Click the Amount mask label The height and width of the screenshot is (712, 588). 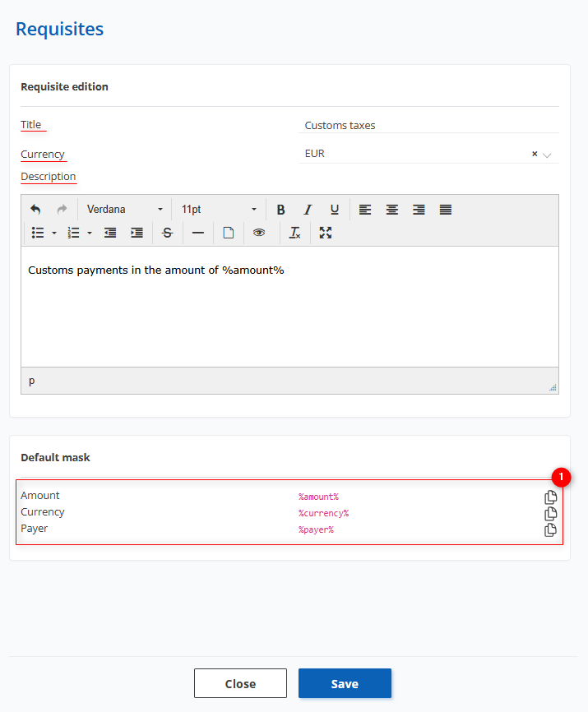point(40,496)
